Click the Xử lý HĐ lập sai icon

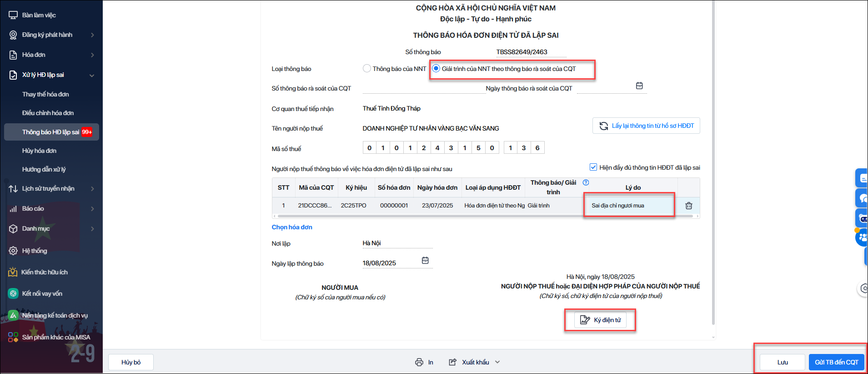pos(13,75)
